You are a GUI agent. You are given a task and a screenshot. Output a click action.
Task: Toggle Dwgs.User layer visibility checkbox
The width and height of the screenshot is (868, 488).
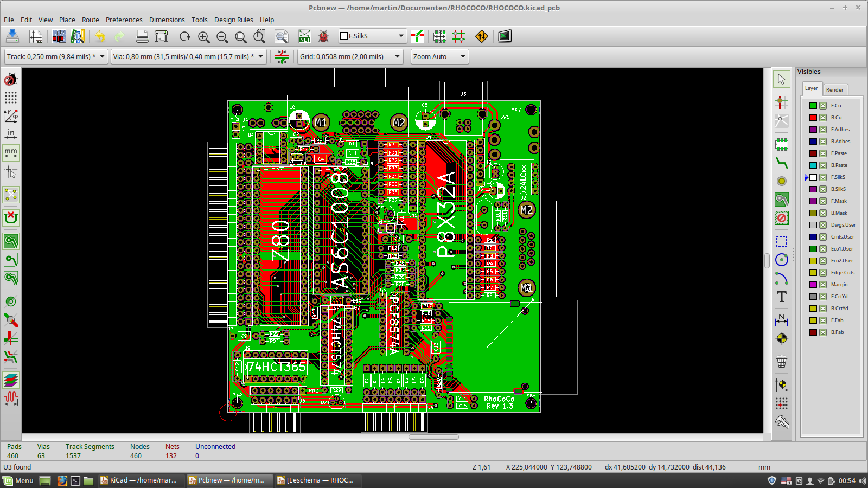point(823,225)
